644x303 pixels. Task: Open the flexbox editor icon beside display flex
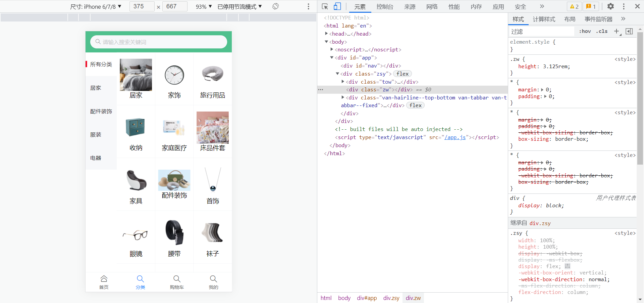[568, 266]
